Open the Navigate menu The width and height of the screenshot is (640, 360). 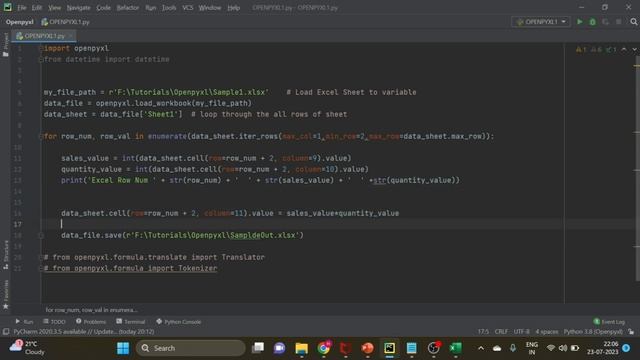click(x=78, y=8)
